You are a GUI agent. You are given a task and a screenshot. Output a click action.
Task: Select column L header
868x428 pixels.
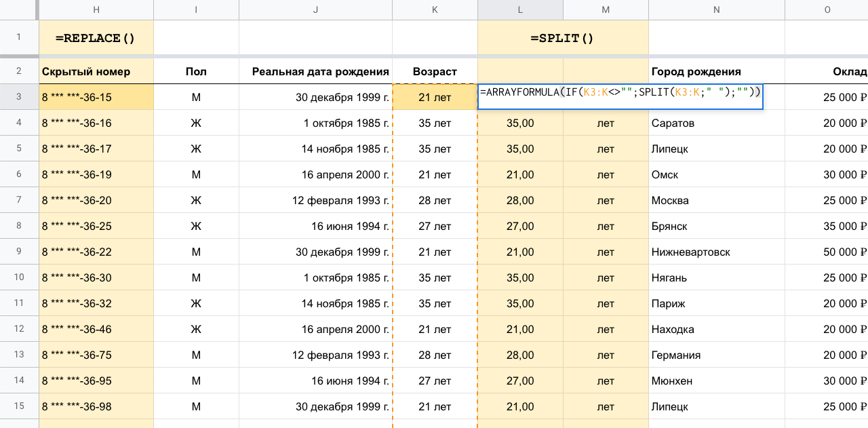[x=521, y=9]
